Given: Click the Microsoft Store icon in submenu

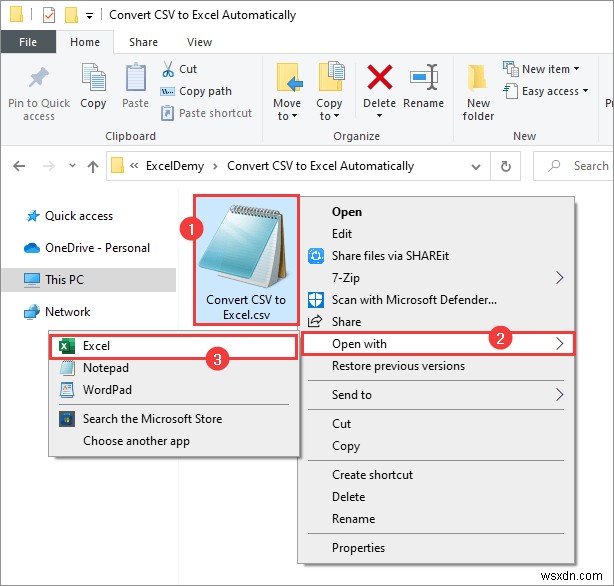Looking at the screenshot, I should 67,419.
